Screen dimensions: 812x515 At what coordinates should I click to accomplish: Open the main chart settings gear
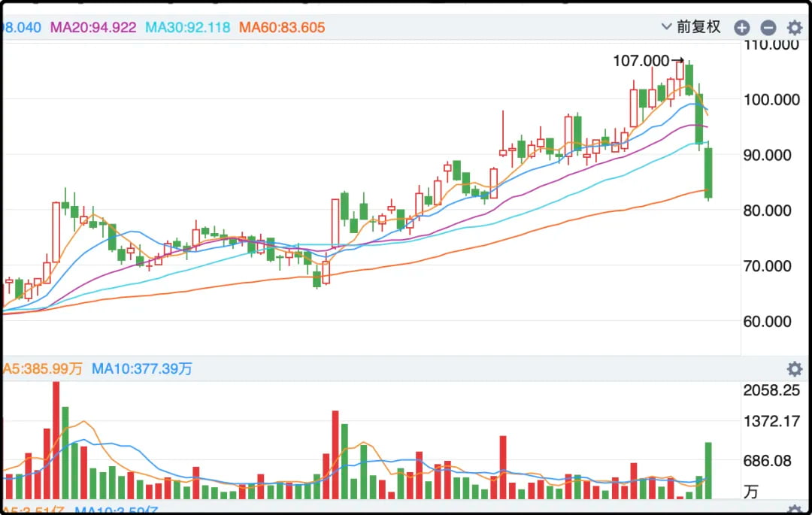[x=794, y=28]
